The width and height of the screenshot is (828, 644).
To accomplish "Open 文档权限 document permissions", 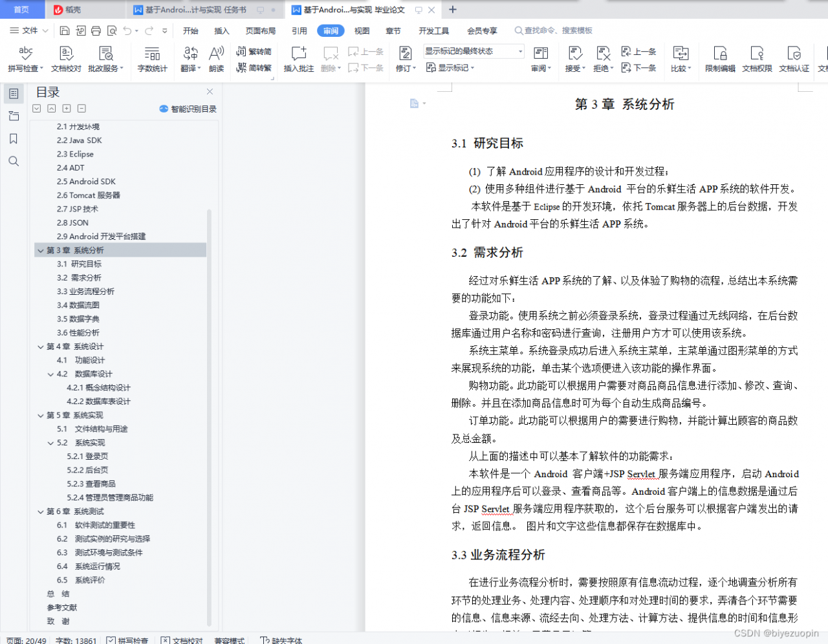I will click(757, 59).
